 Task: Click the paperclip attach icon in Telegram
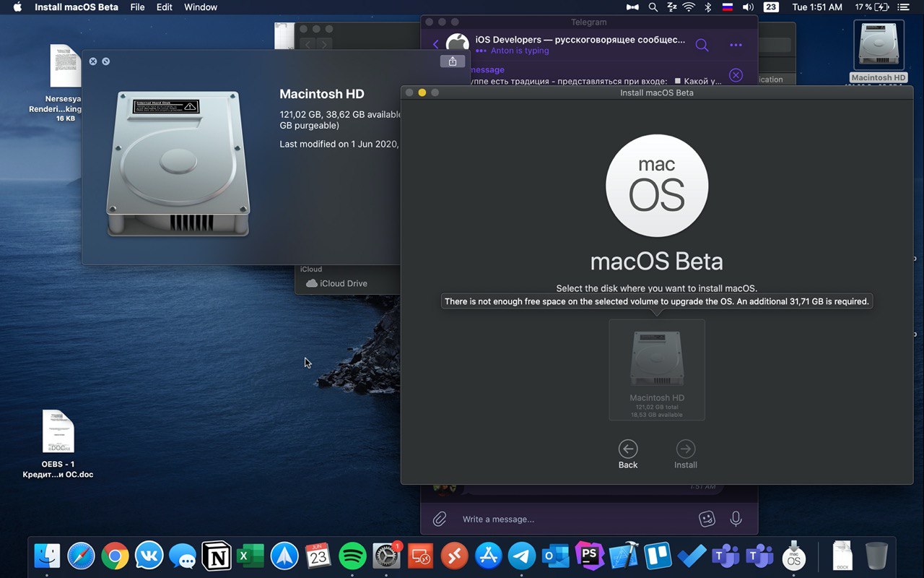tap(439, 519)
